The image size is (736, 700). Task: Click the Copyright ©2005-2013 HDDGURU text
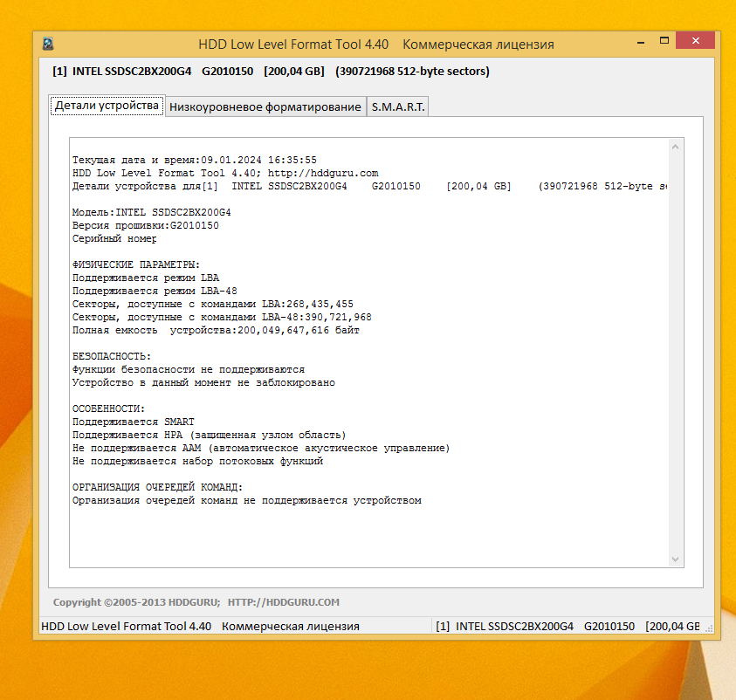tap(136, 602)
